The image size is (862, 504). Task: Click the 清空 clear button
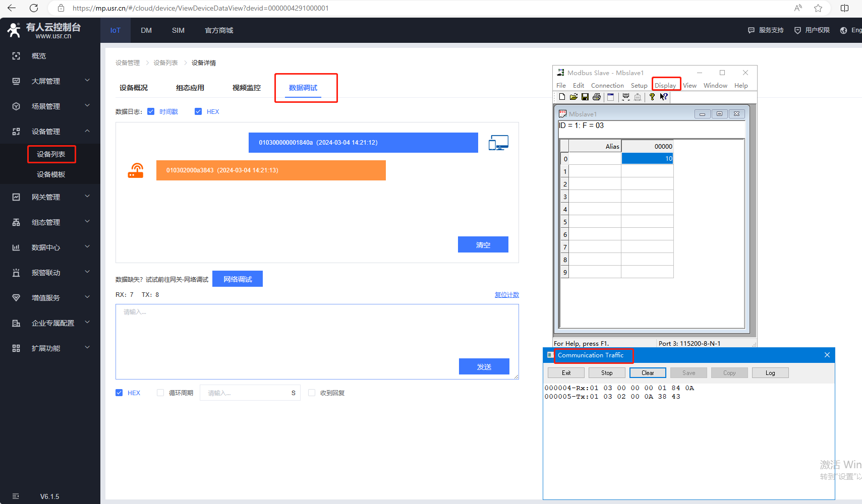click(483, 244)
